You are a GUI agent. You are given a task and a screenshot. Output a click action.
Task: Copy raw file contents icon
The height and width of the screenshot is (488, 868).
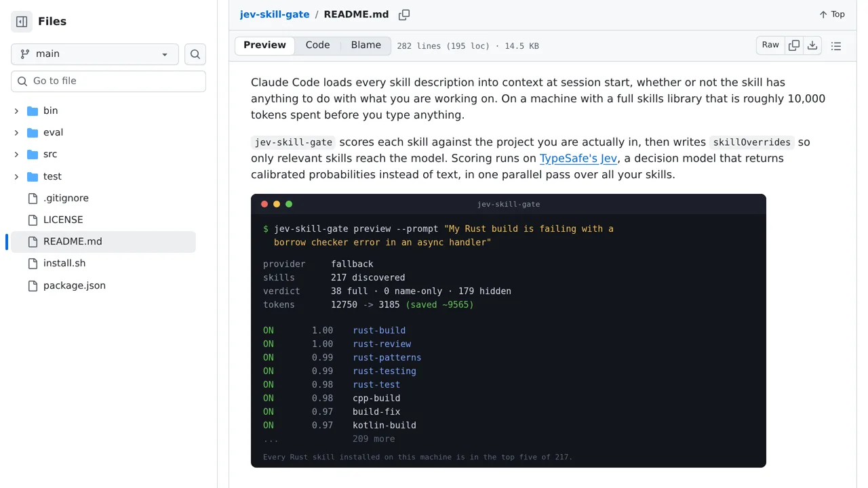click(794, 45)
